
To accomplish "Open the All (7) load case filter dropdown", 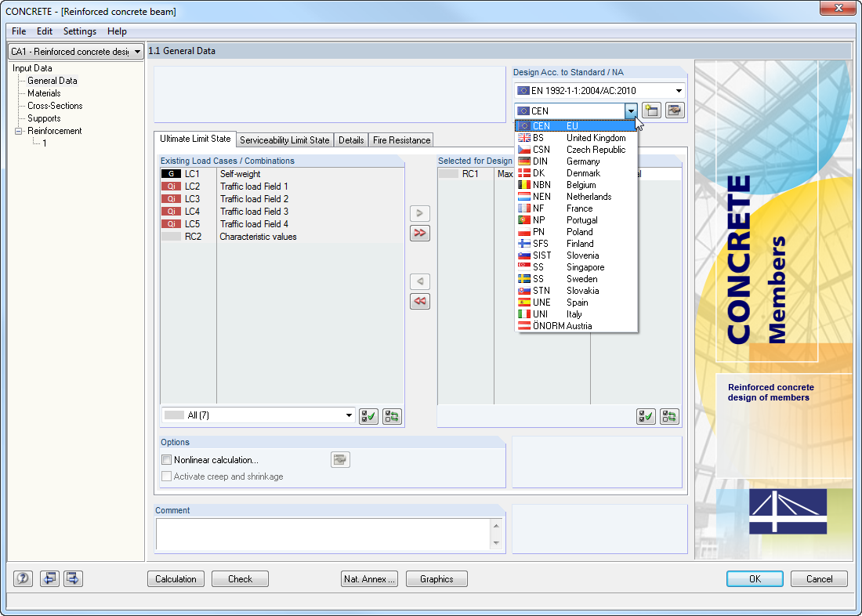I will pyautogui.click(x=258, y=416).
